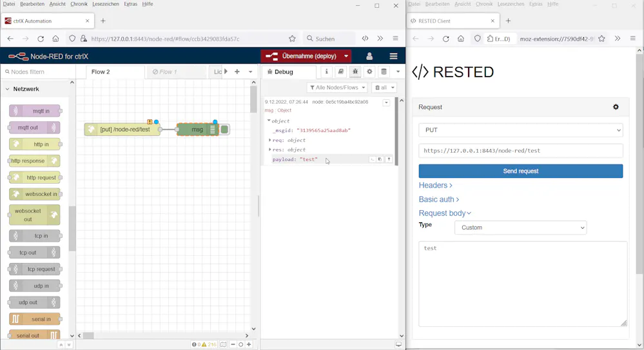Reset the canvas zoom level
This screenshot has height=350, width=644.
(240, 344)
